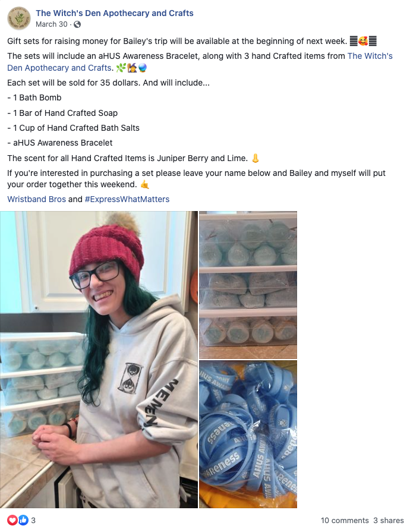Click the nose emoji after Lime
410x532 pixels.
click(256, 158)
